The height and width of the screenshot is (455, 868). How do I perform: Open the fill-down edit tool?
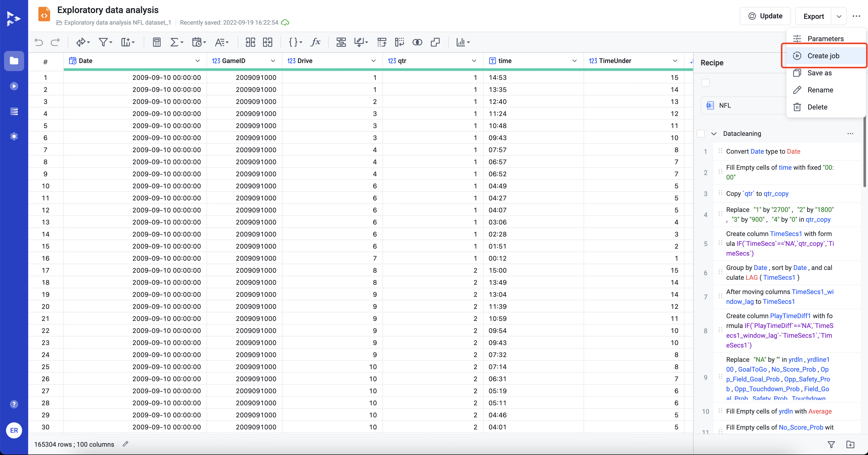361,42
